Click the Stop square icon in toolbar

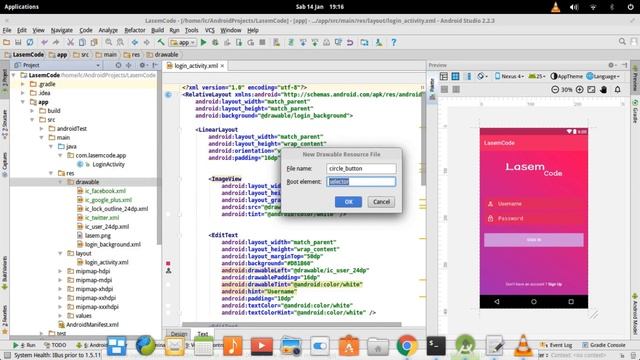pyautogui.click(x=262, y=42)
